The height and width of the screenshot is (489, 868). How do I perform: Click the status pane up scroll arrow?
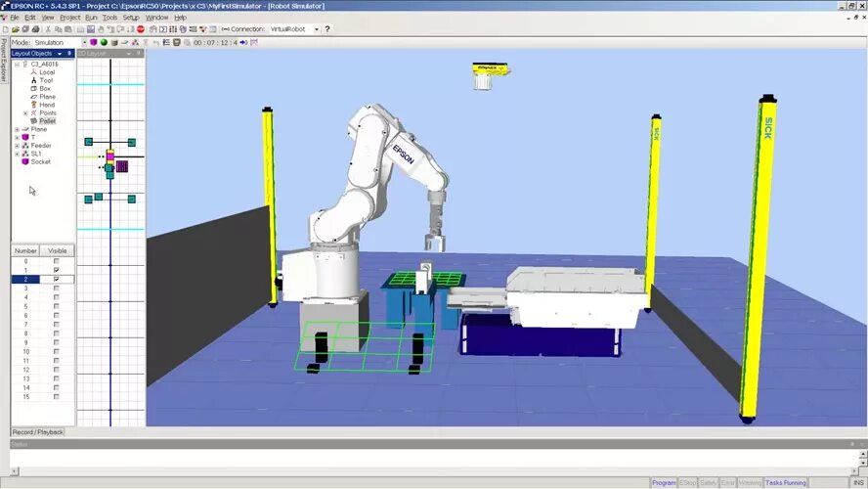(862, 454)
